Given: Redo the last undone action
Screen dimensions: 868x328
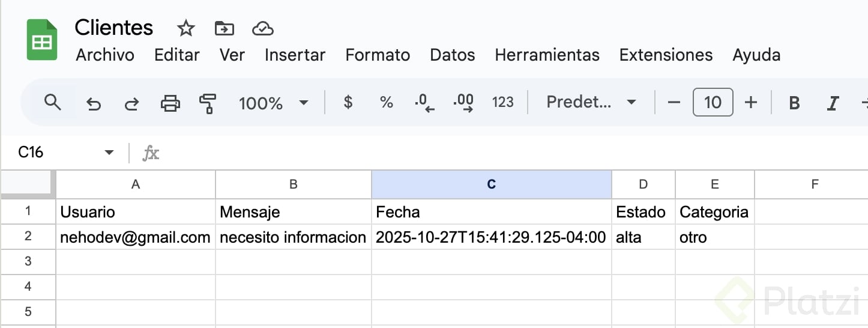Looking at the screenshot, I should [x=131, y=103].
